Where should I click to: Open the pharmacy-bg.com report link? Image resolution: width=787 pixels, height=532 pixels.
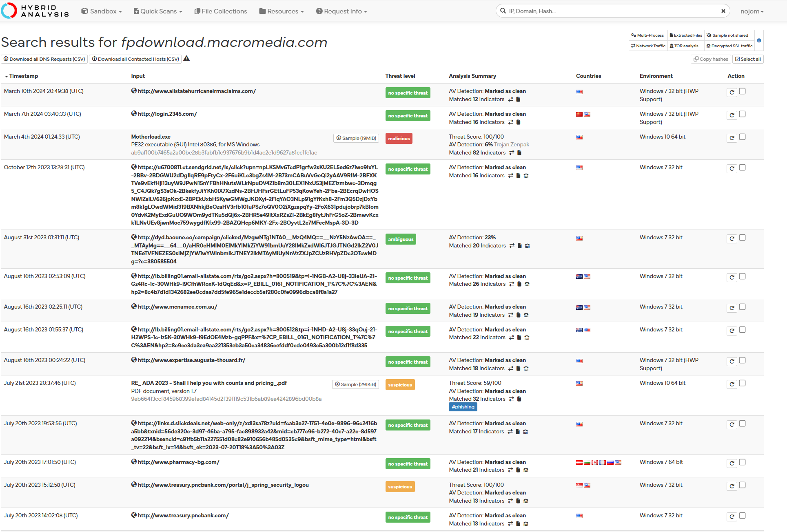coord(179,462)
